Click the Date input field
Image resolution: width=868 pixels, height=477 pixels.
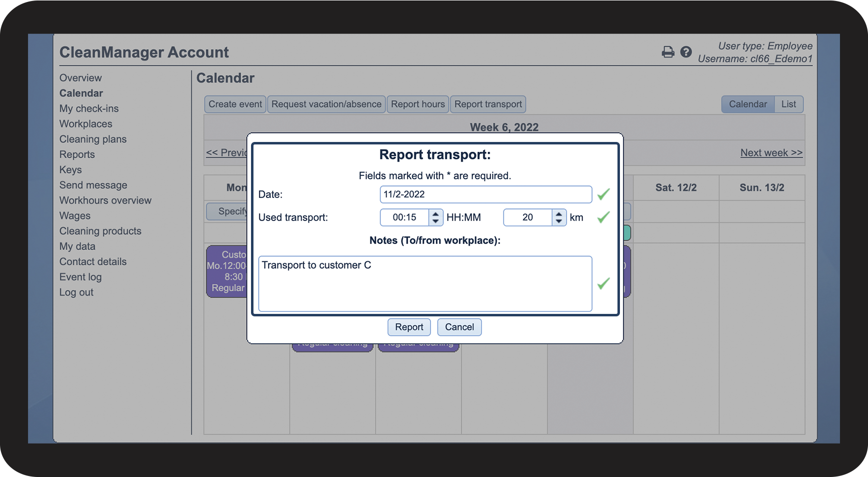[x=485, y=195]
